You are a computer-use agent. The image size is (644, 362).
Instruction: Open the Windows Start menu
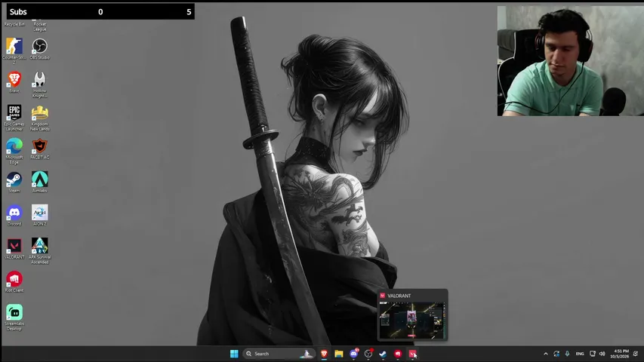click(234, 354)
